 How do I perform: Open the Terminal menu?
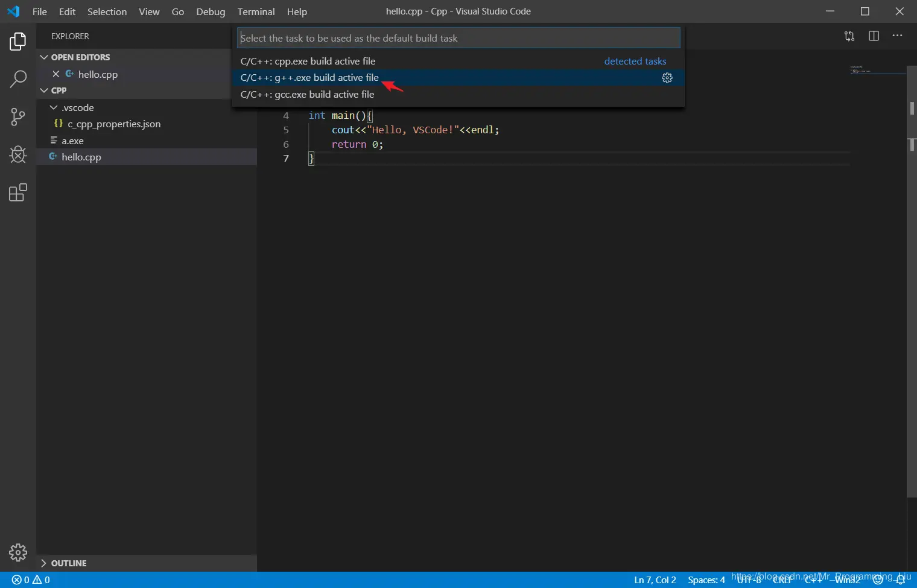(256, 11)
